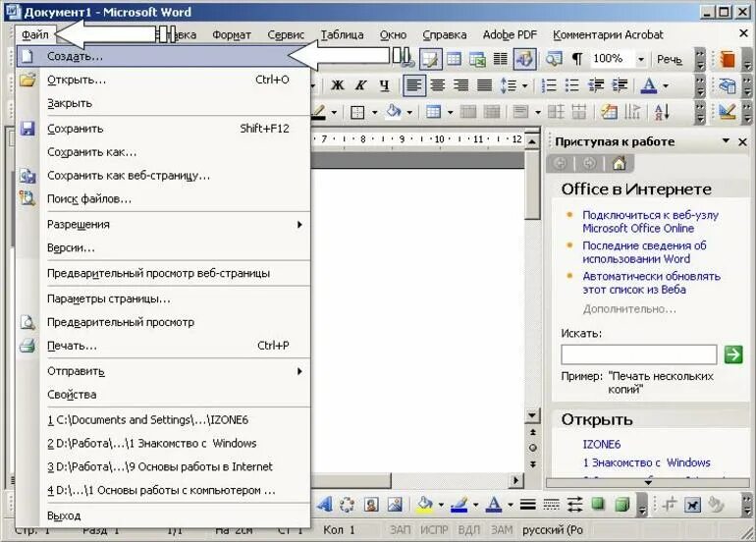The height and width of the screenshot is (542, 756).
Task: Click the Insert Picture icon
Action: tap(395, 505)
